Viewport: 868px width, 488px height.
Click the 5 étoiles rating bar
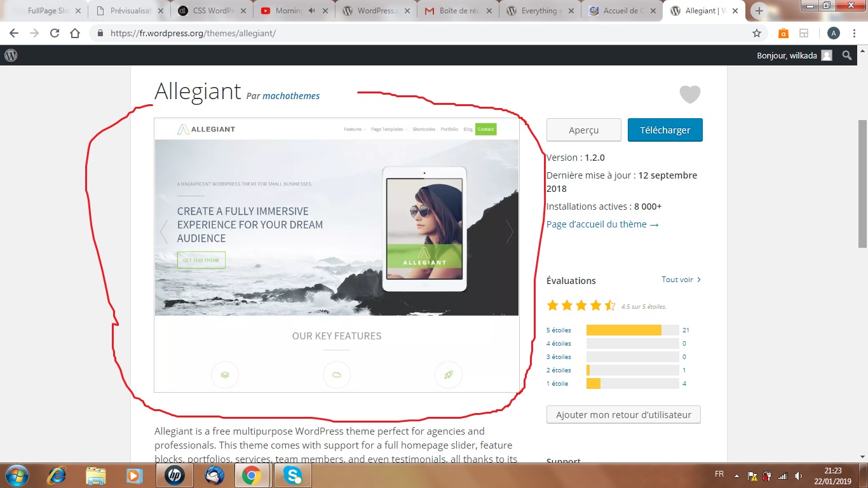pos(633,330)
